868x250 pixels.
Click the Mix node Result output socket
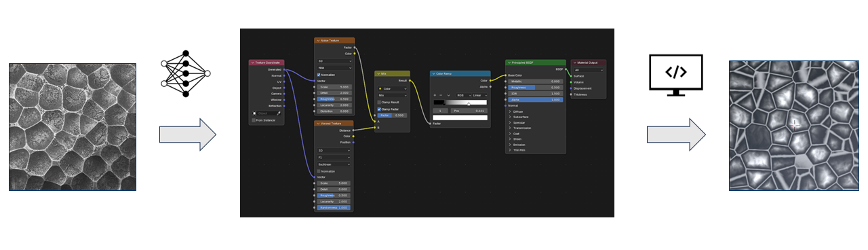[x=410, y=80]
